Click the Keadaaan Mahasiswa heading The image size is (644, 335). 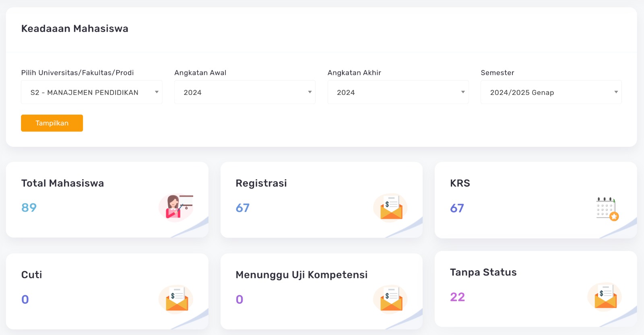coord(75,29)
